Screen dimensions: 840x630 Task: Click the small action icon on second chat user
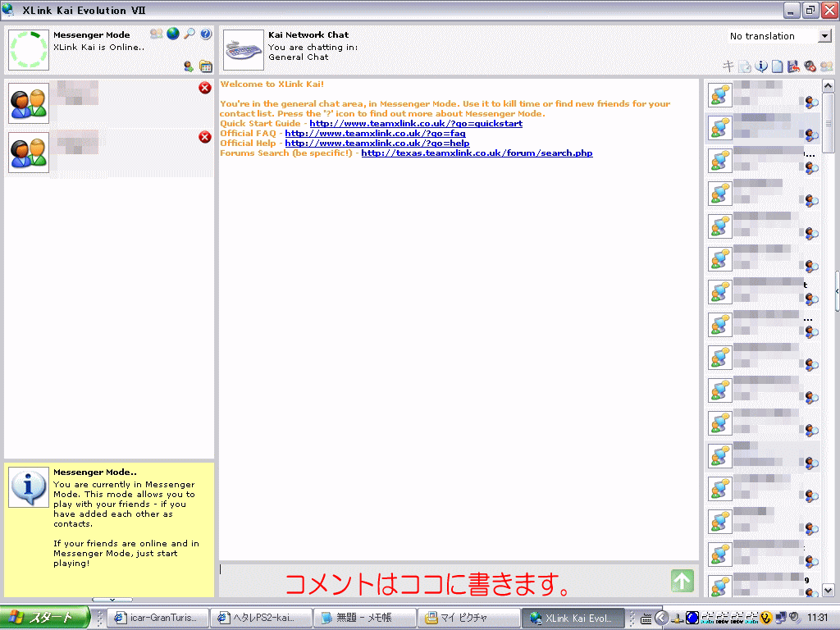(811, 135)
